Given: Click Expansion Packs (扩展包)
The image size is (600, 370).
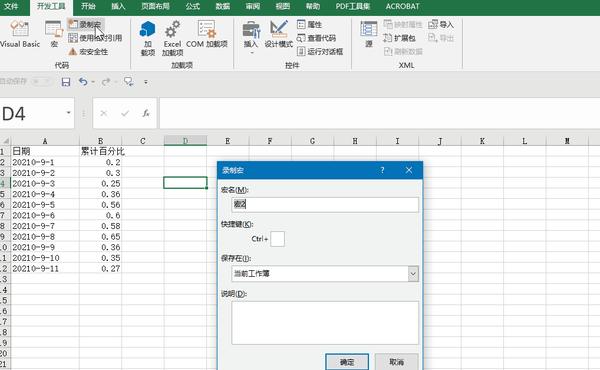Looking at the screenshot, I should (399, 38).
